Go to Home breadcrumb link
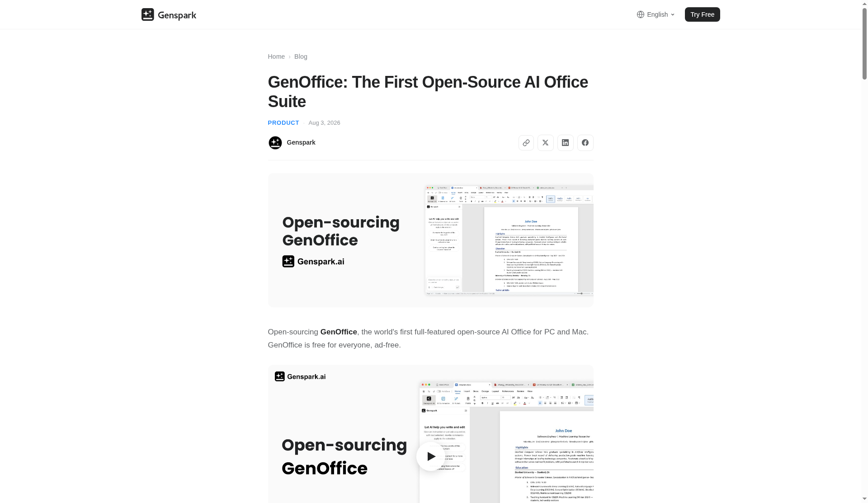 pyautogui.click(x=276, y=56)
